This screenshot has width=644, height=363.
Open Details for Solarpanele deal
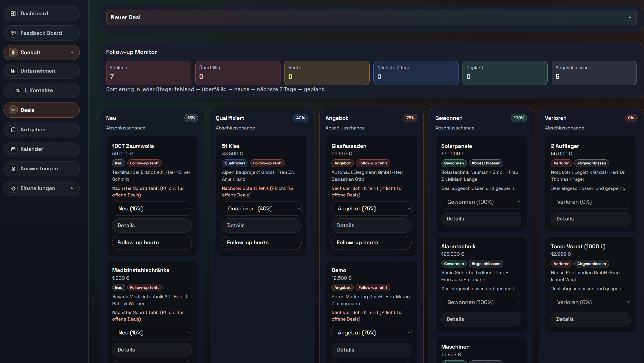click(x=481, y=219)
